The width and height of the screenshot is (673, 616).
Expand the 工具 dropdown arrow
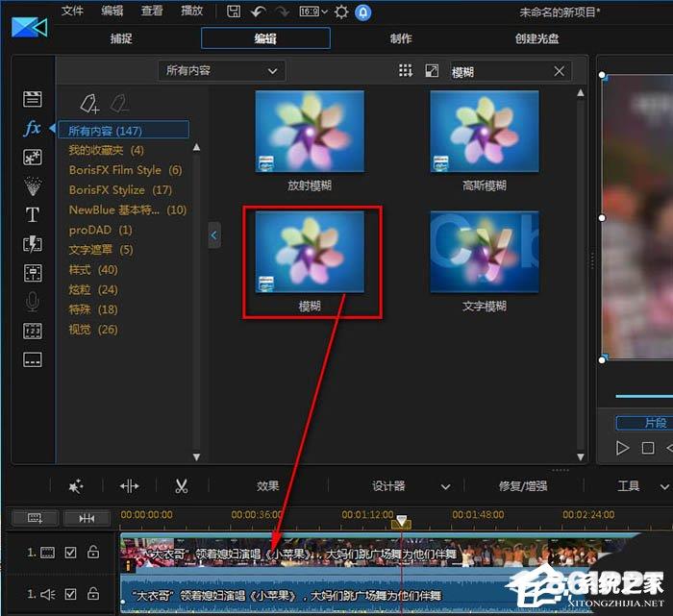click(665, 487)
